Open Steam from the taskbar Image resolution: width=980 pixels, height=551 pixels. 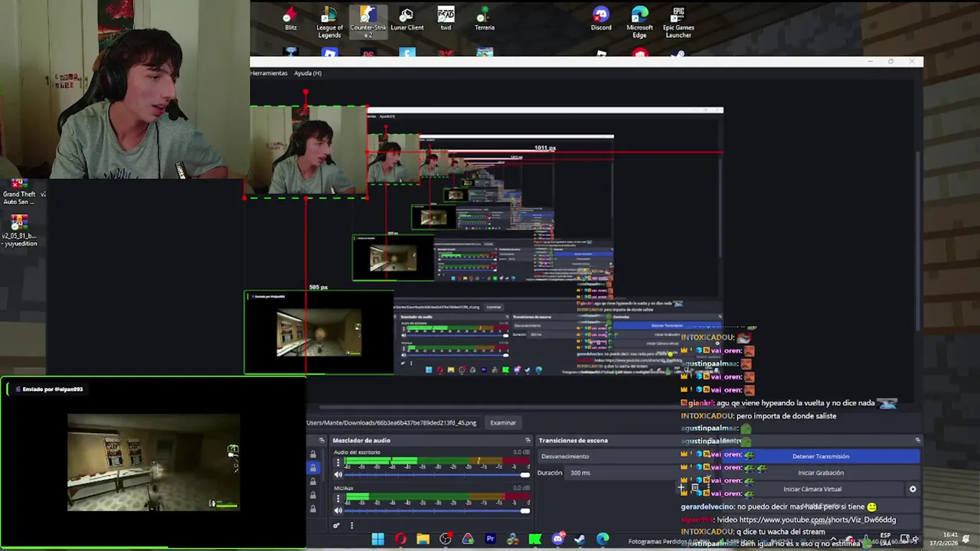tap(580, 540)
